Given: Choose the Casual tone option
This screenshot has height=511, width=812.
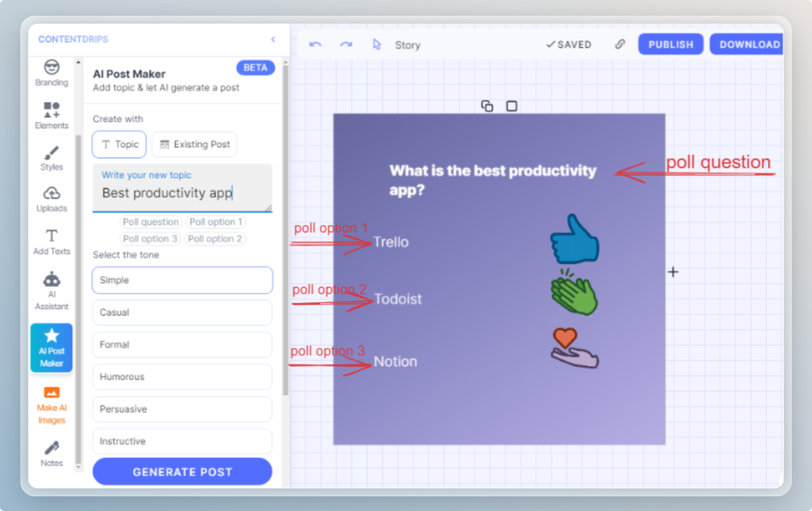Looking at the screenshot, I should click(182, 312).
